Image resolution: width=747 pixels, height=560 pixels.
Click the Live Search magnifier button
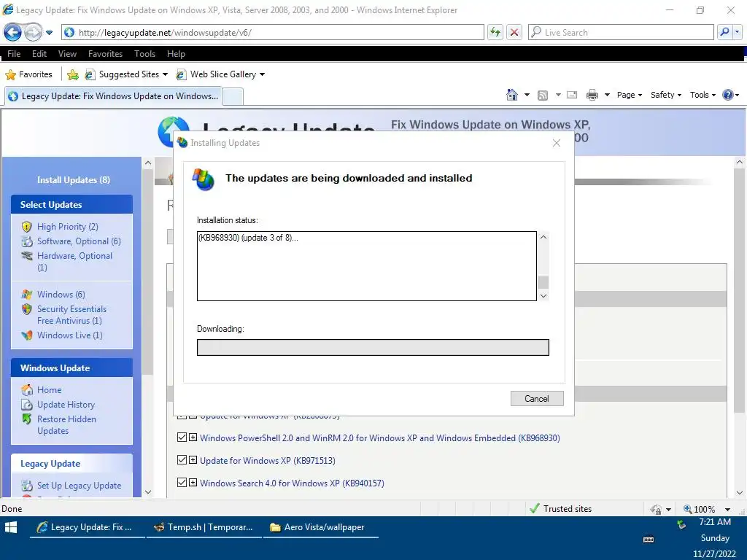point(724,32)
